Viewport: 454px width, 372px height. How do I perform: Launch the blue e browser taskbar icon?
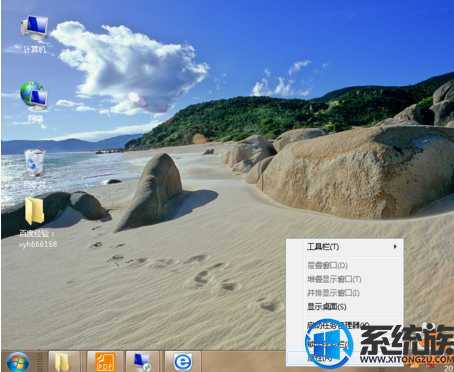[183, 362]
